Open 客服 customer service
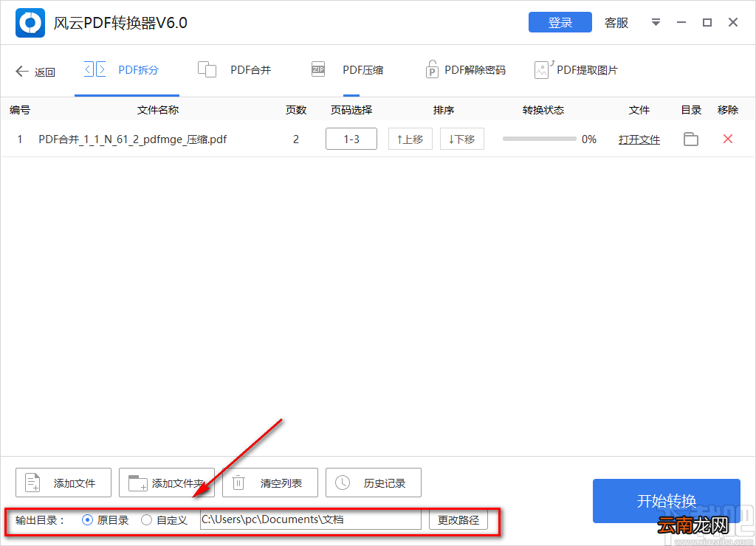 tap(616, 23)
